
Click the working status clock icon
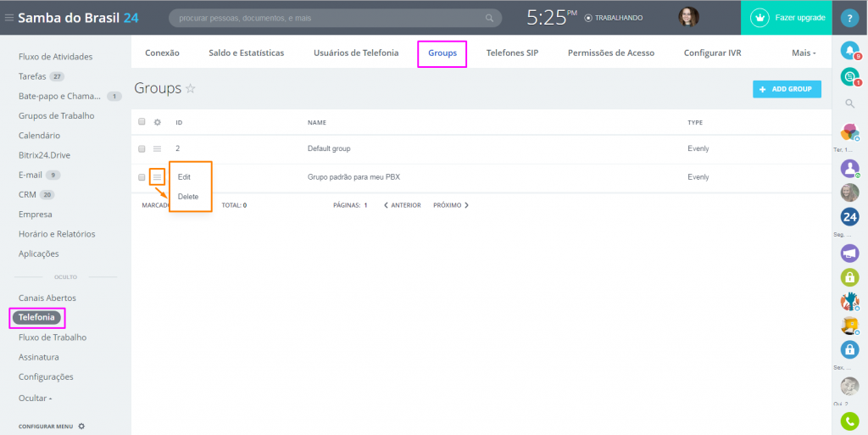click(588, 18)
